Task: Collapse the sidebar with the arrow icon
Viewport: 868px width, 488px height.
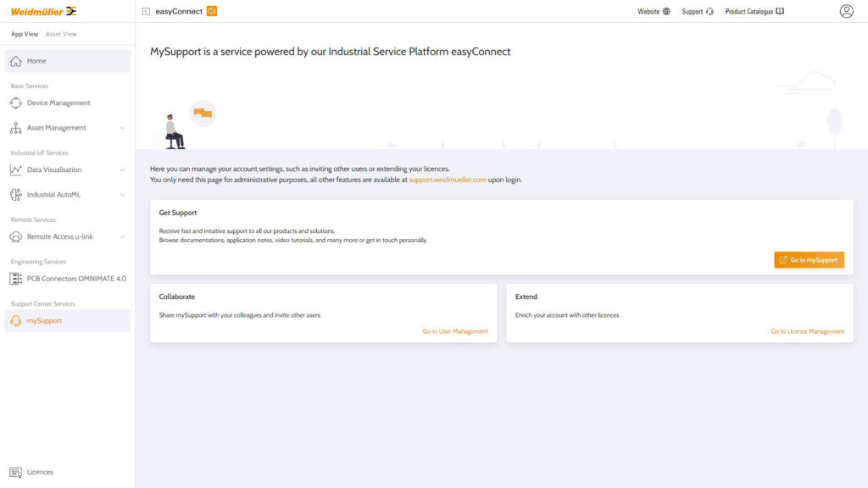Action: point(146,11)
